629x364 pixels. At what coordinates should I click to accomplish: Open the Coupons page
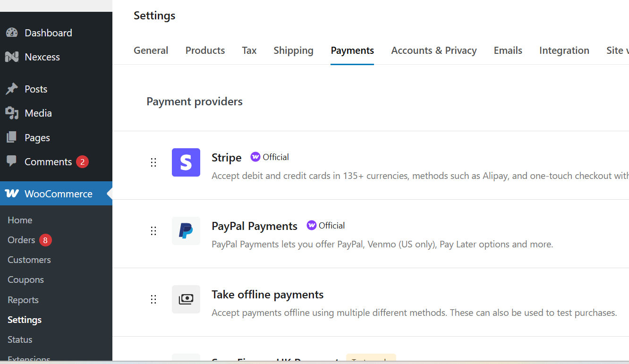(x=25, y=279)
